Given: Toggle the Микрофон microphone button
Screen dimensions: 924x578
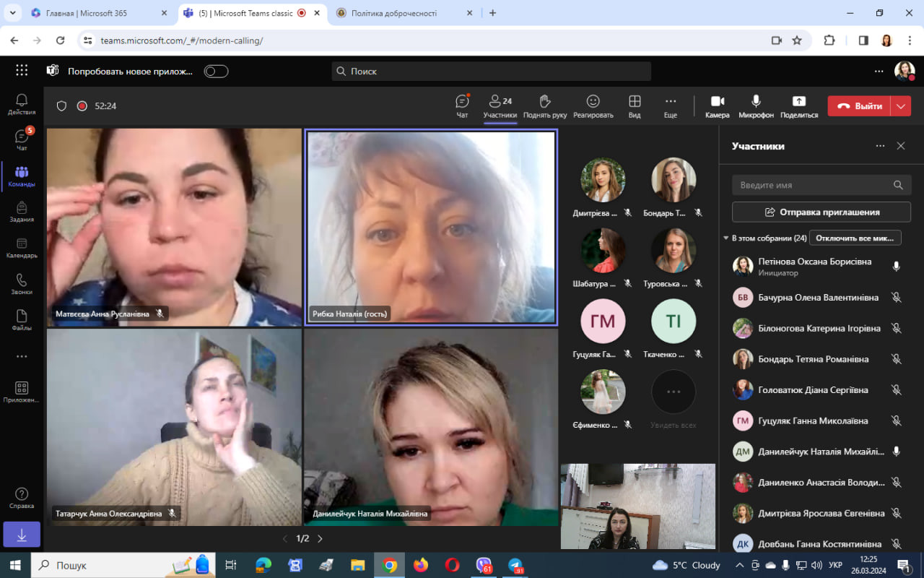Looking at the screenshot, I should 756,106.
